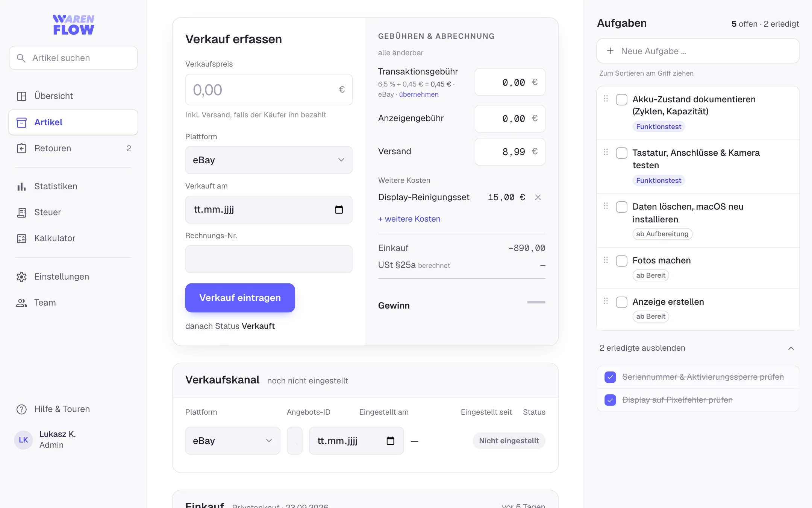Open calendar picker in Eingestellt am field
This screenshot has height=508, width=812.
click(390, 441)
